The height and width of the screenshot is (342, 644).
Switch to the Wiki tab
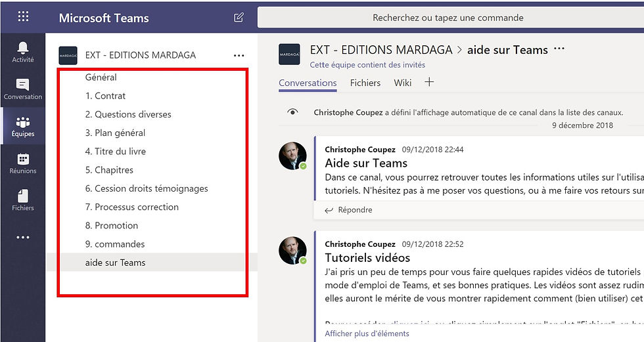tap(402, 83)
